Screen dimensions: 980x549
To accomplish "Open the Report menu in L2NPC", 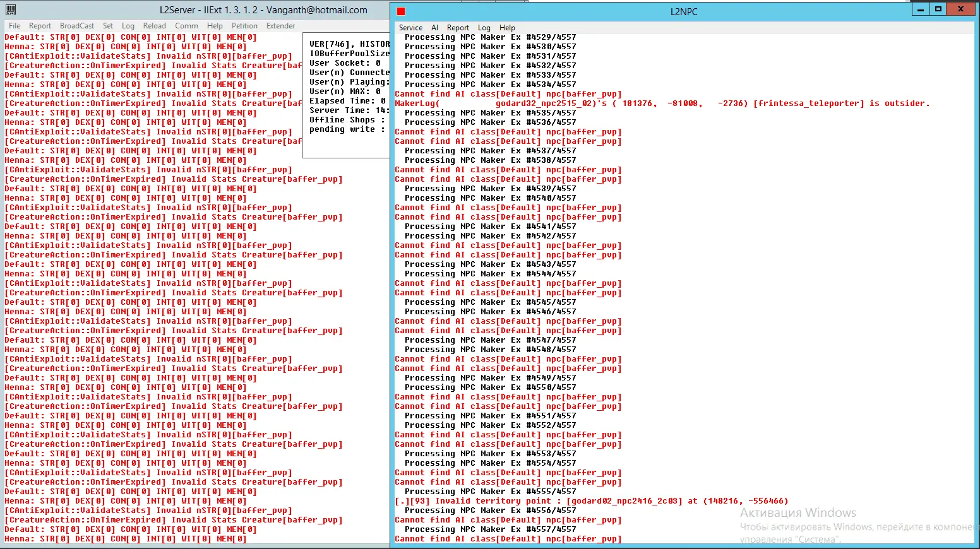I will [458, 28].
